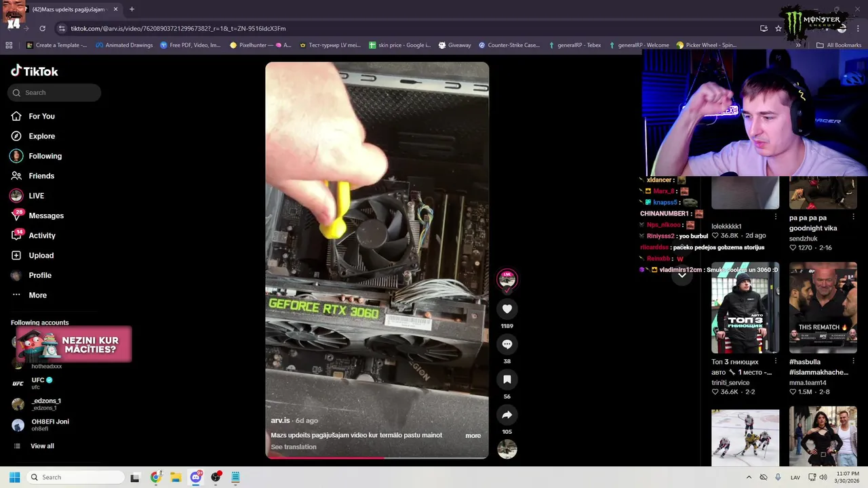The width and height of the screenshot is (868, 488).
Task: Open Chrome from the taskbar
Action: tap(155, 477)
